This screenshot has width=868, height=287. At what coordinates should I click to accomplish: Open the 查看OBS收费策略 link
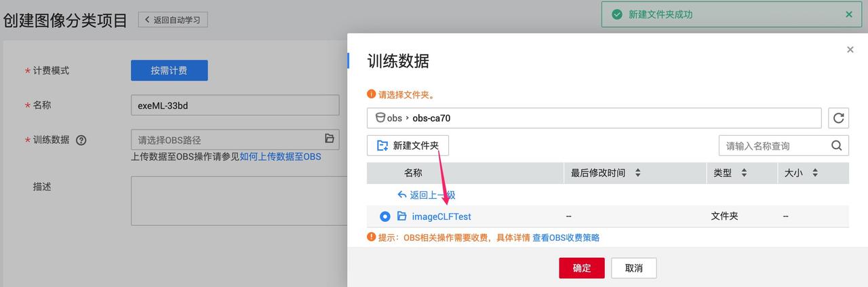pyautogui.click(x=566, y=237)
